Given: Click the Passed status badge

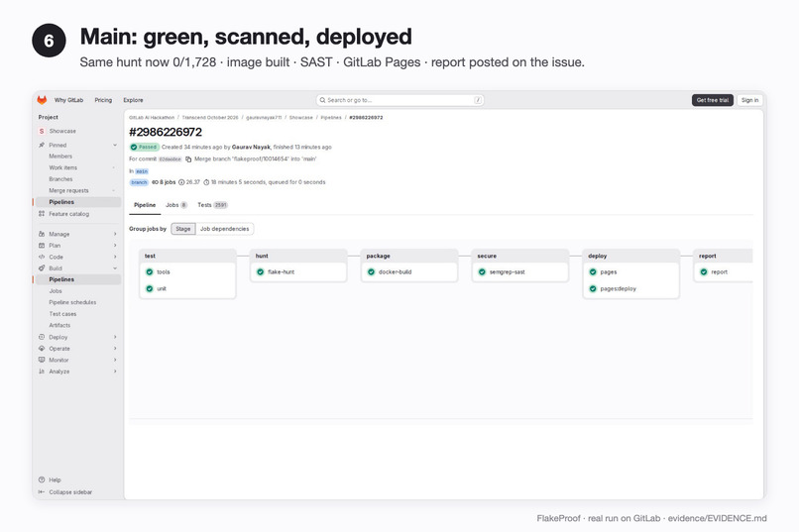Looking at the screenshot, I should pyautogui.click(x=144, y=148).
